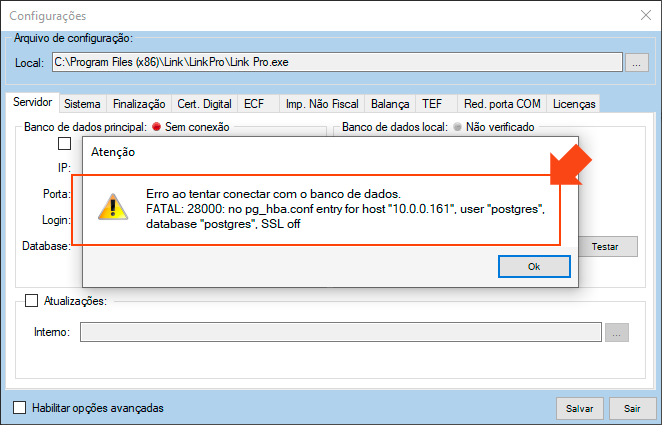Screen dimensions: 662x425
Task: Select the Red. porta COM tab
Action: (x=501, y=103)
